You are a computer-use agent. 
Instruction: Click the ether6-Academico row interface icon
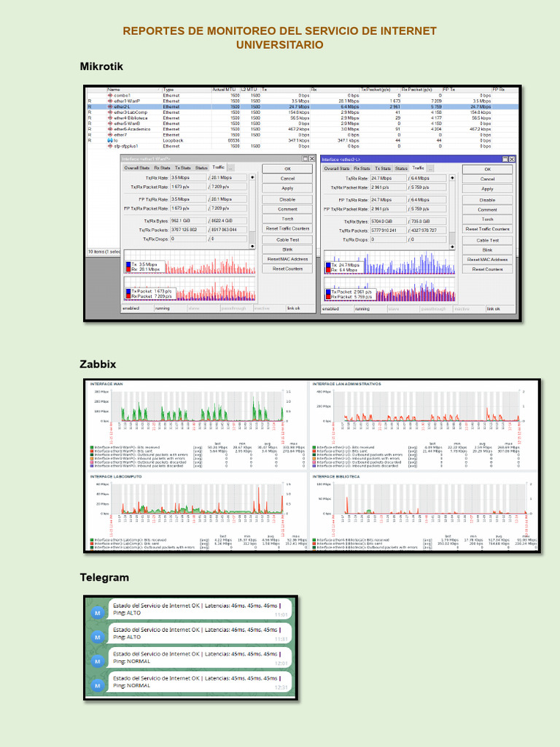pyautogui.click(x=110, y=129)
